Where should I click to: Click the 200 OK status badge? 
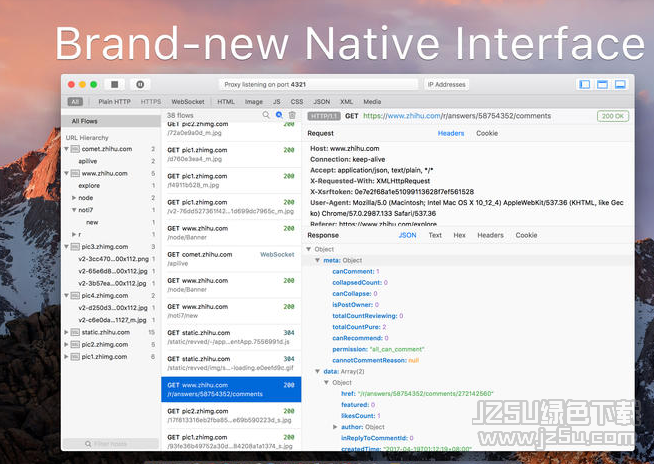click(x=613, y=116)
